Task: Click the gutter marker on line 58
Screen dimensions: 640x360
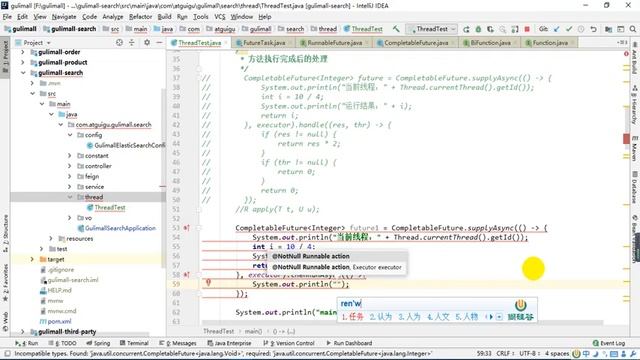Action: pyautogui.click(x=187, y=275)
